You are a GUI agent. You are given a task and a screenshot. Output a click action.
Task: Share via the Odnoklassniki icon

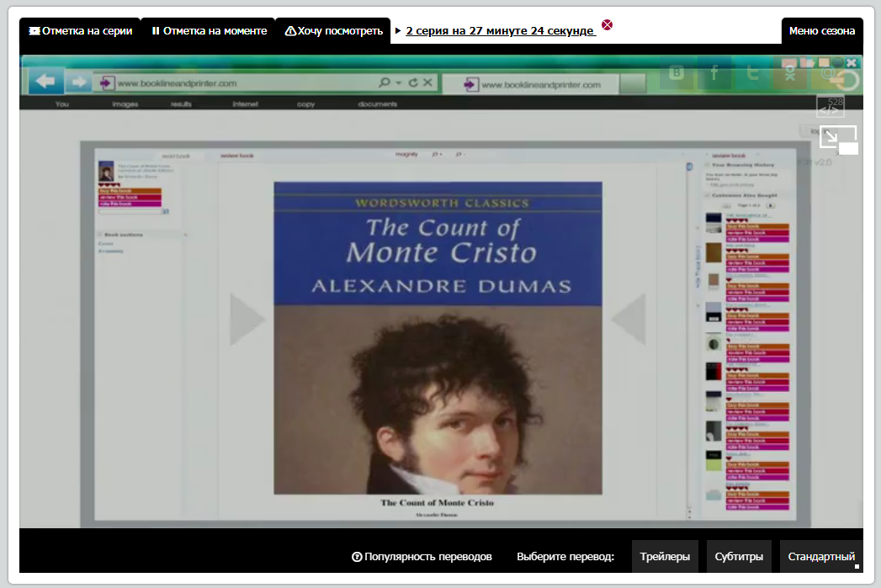coord(790,73)
